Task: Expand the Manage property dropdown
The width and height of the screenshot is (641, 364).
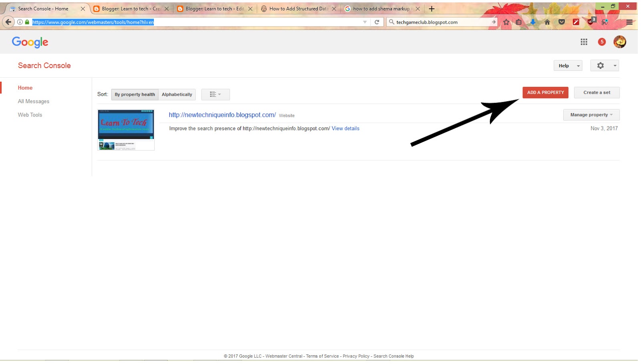Action: click(x=591, y=115)
